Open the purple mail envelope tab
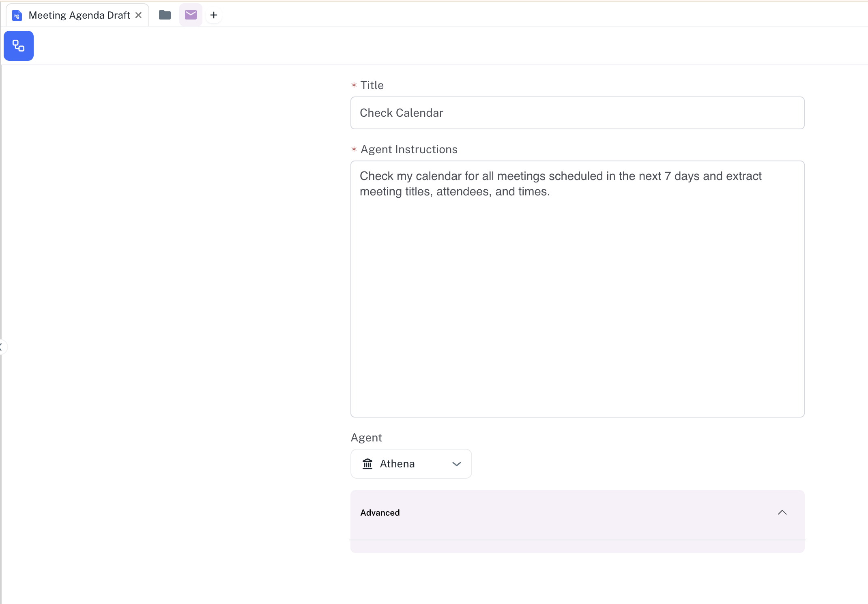The width and height of the screenshot is (868, 604). [191, 15]
